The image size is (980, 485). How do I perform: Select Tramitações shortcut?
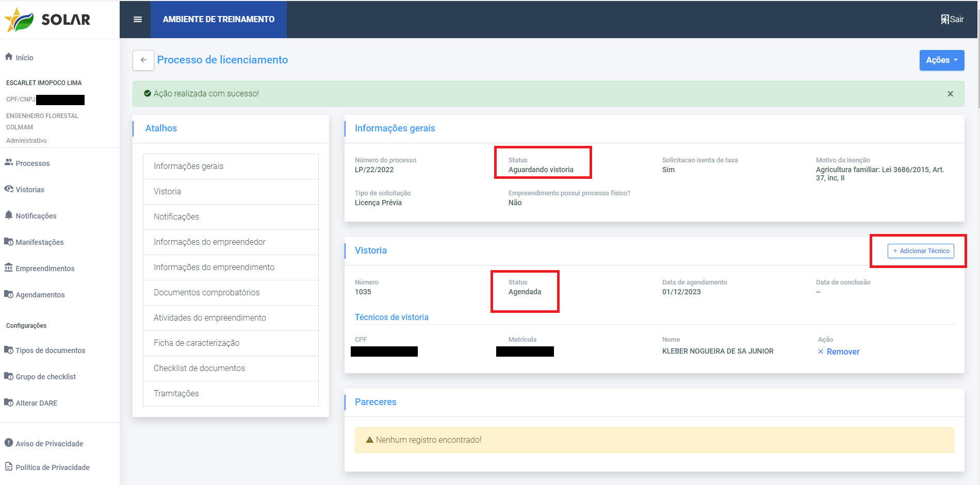point(231,394)
